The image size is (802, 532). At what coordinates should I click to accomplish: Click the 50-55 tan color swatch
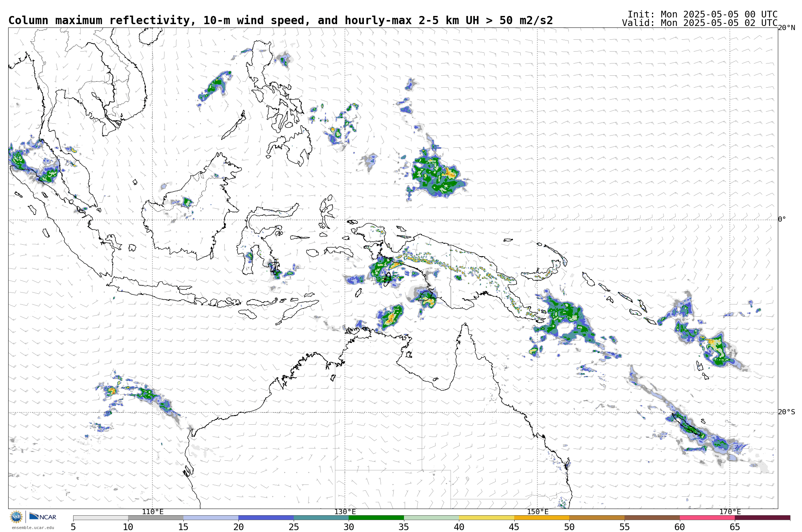coord(597,518)
